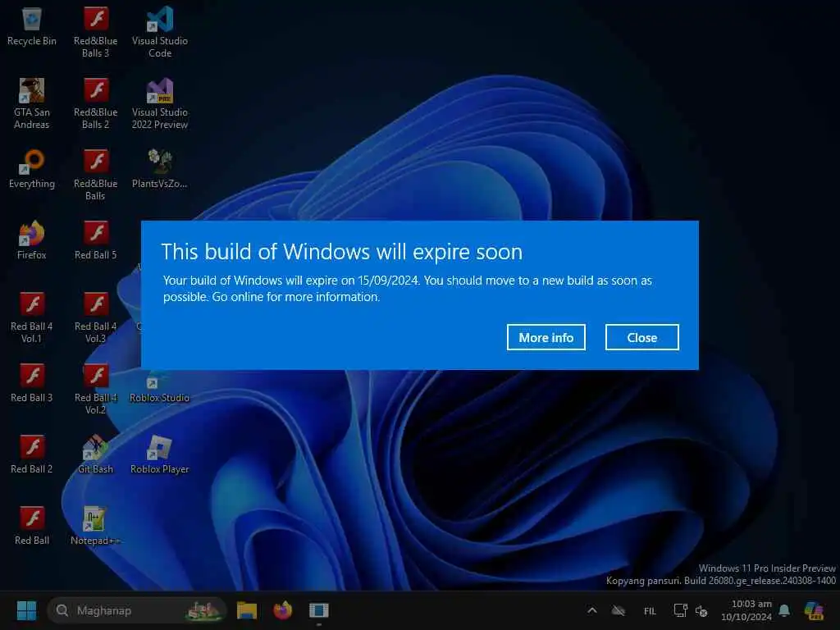Viewport: 840px width, 630px height.
Task: Select the GTA San Andreas icon
Action: [x=32, y=103]
